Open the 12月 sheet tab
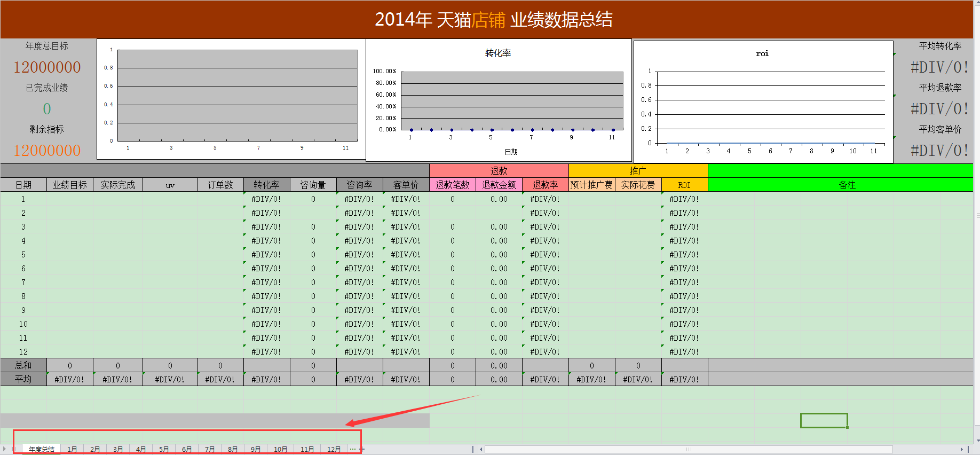The height and width of the screenshot is (455, 980). (x=334, y=449)
